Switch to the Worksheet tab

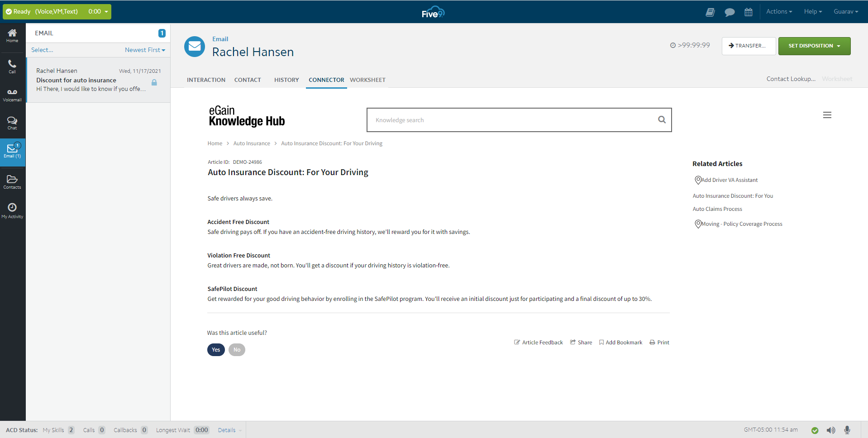tap(367, 80)
